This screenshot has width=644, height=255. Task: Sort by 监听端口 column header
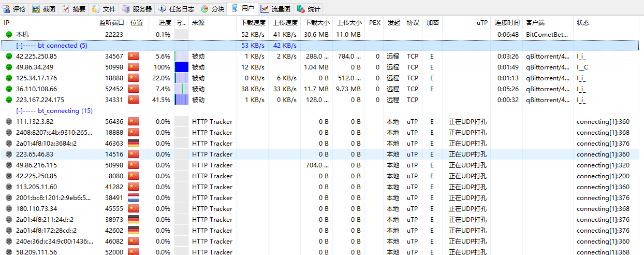[112, 23]
